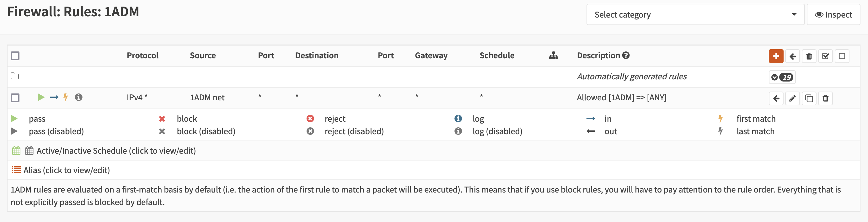Check the select-all checkbox in the table header
Image resolution: width=868 pixels, height=222 pixels.
tap(15, 55)
